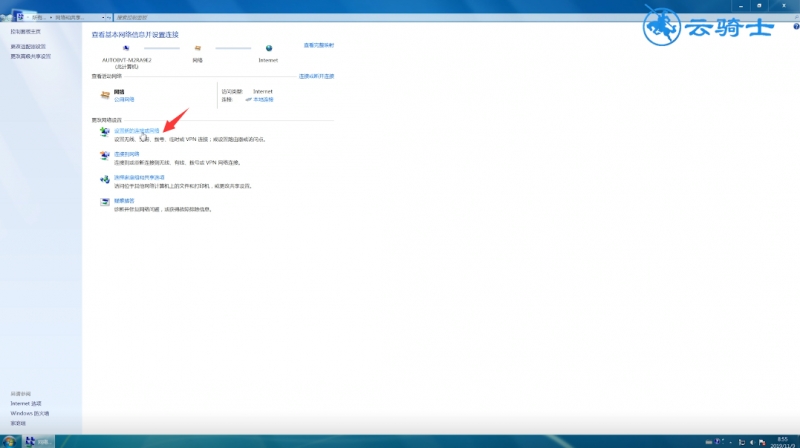
Task: Click Connect to a network link
Action: pyautogui.click(x=127, y=154)
